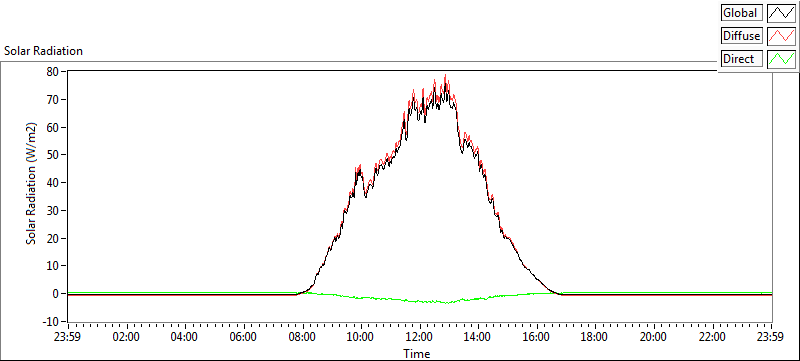
Task: Select the Direct legend label
Action: tap(741, 59)
